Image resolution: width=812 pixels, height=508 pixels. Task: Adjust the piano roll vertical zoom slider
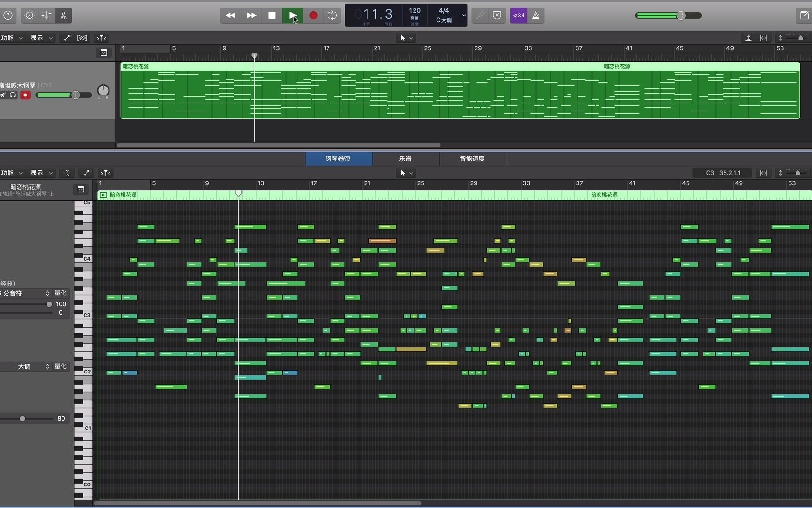(x=797, y=173)
